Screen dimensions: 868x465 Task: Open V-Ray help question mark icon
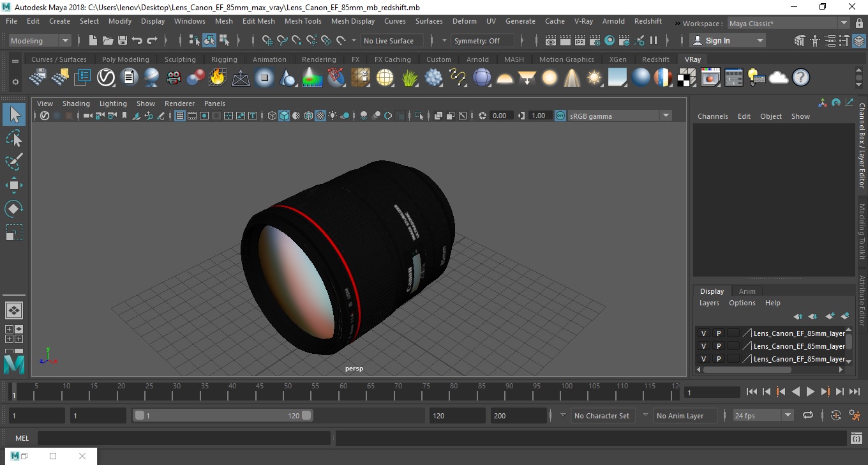pyautogui.click(x=801, y=78)
